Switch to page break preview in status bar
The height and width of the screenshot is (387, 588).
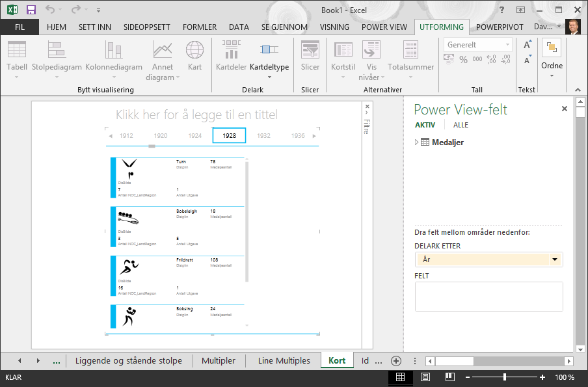coord(450,377)
